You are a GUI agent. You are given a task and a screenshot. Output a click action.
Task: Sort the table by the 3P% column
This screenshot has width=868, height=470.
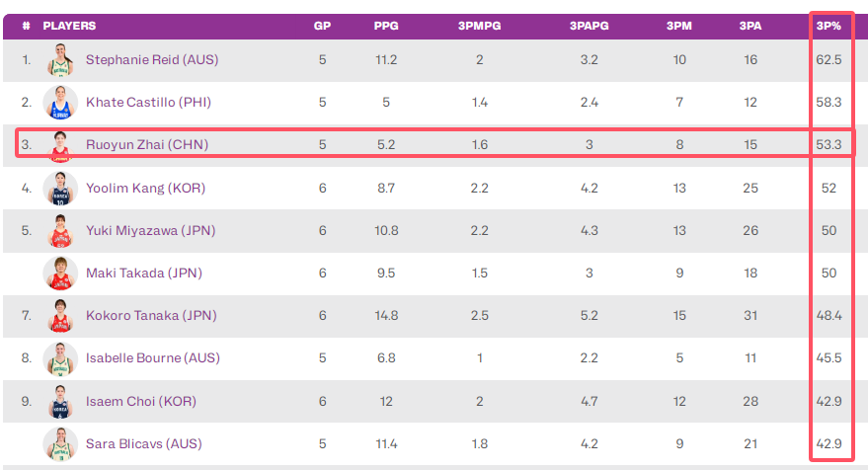coord(829,26)
